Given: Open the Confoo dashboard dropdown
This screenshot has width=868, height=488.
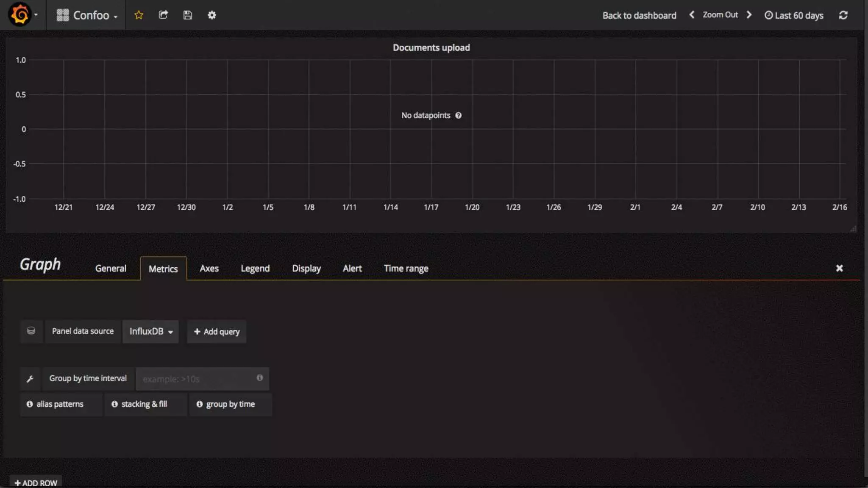Looking at the screenshot, I should pos(87,15).
